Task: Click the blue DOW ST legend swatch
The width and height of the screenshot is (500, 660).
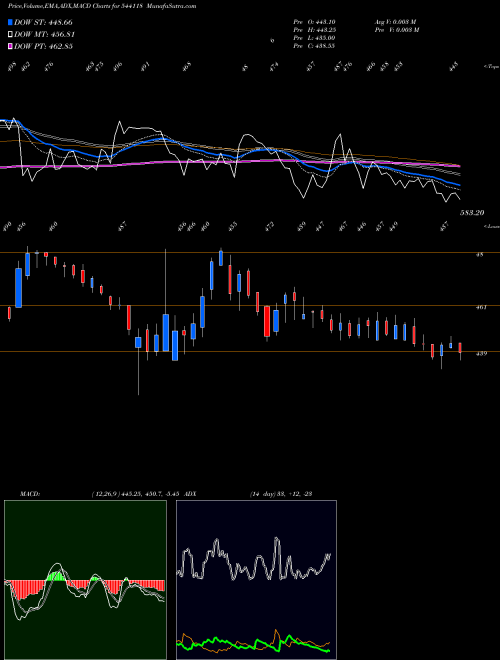Action: [x=11, y=23]
